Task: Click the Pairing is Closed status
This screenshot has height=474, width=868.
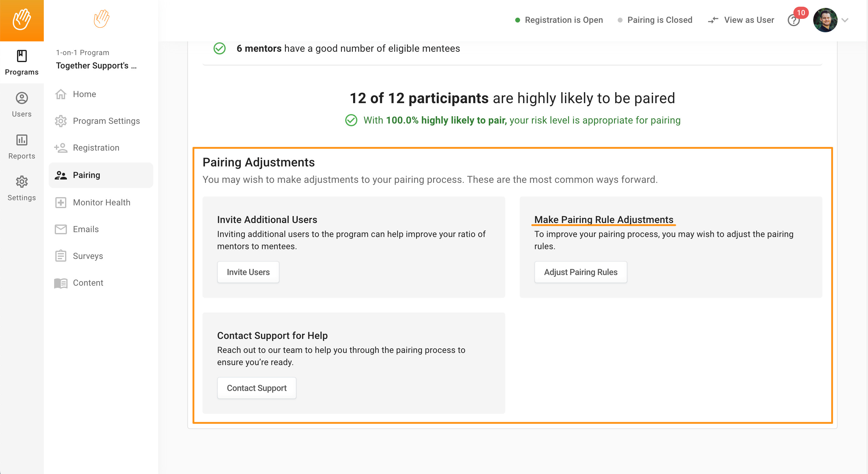Action: click(655, 20)
